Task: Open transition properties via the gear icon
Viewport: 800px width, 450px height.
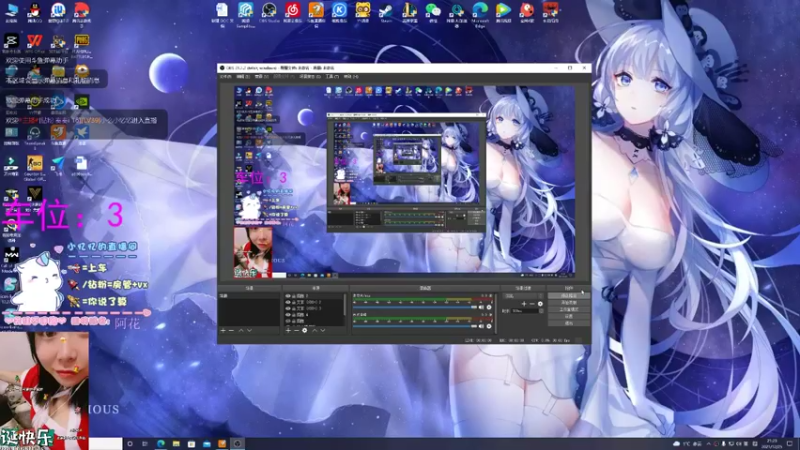Action: coord(540,304)
